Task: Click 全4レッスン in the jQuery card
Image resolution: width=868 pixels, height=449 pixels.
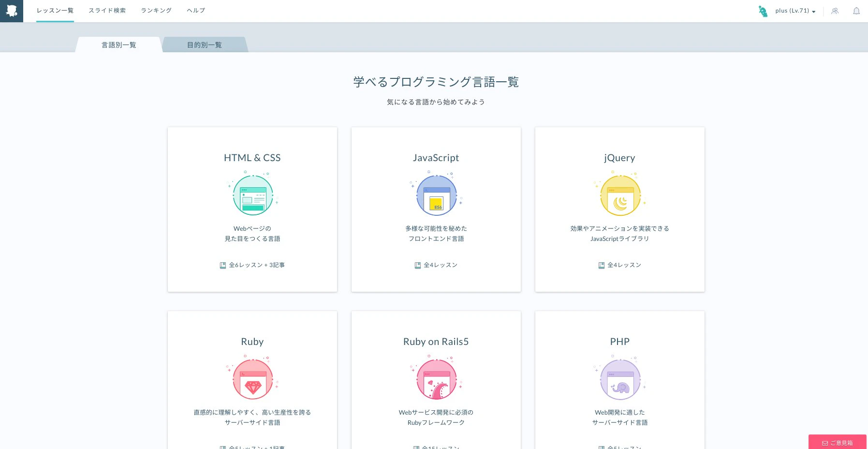Action: click(624, 265)
